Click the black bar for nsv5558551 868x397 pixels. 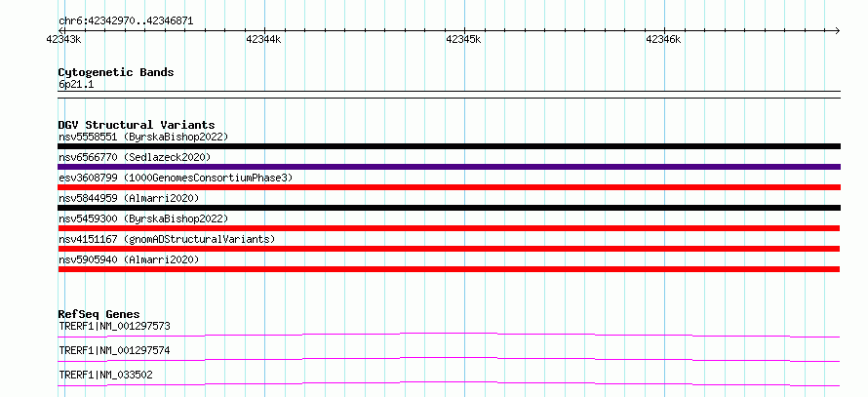tap(449, 146)
